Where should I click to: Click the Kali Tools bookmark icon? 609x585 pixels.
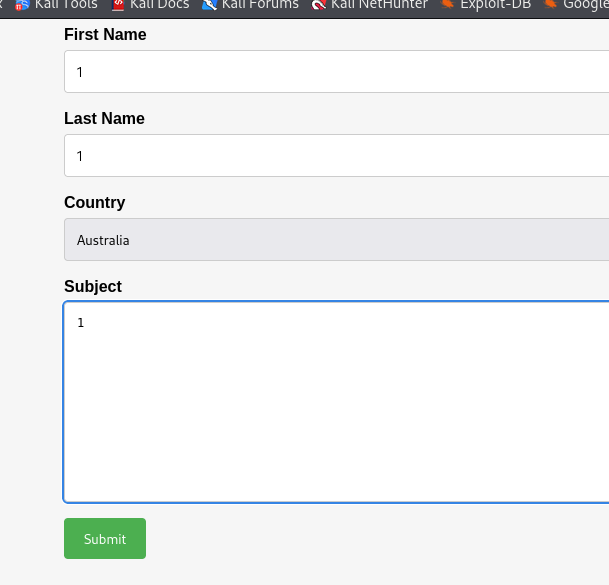22,5
